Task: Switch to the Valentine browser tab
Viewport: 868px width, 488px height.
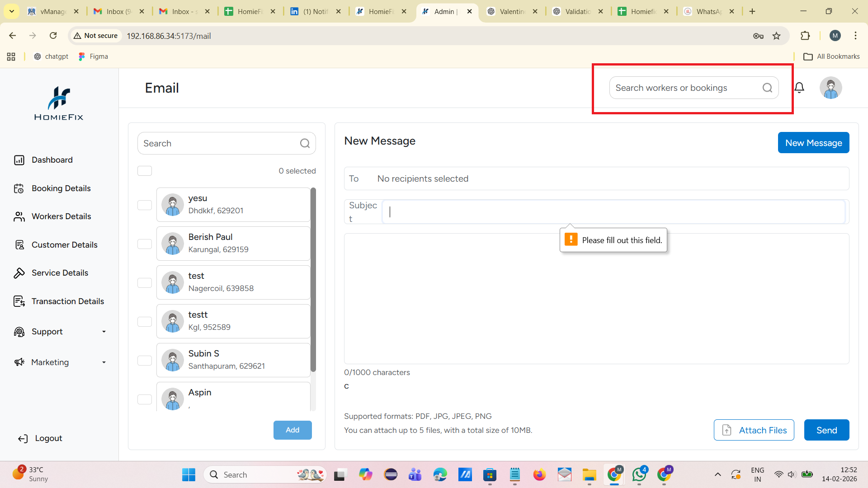Action: tap(512, 11)
